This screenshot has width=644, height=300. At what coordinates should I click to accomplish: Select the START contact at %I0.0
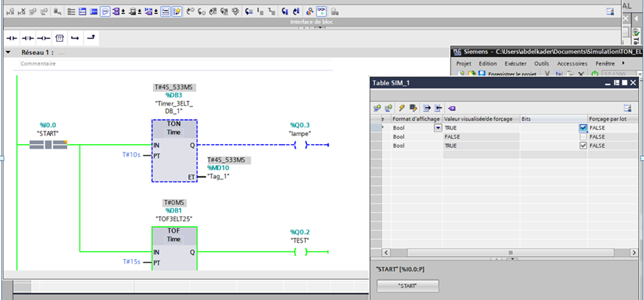pos(48,145)
